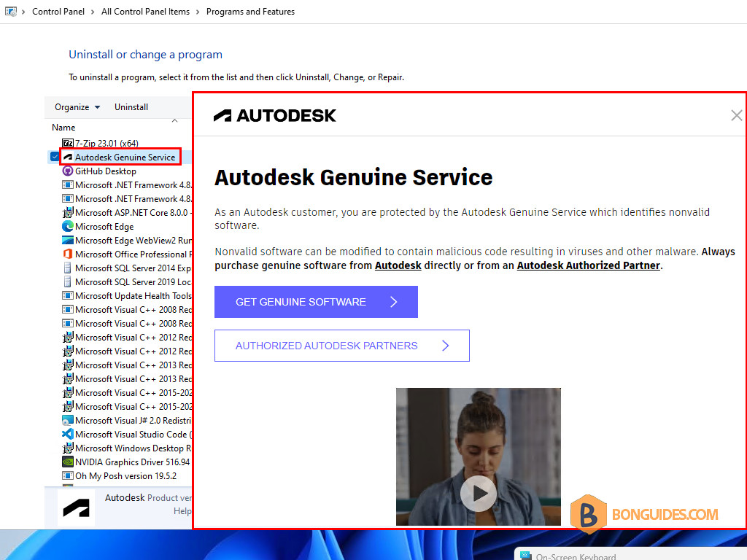The width and height of the screenshot is (747, 560).
Task: Click the Microsoft Update Health Tools icon
Action: tap(68, 295)
